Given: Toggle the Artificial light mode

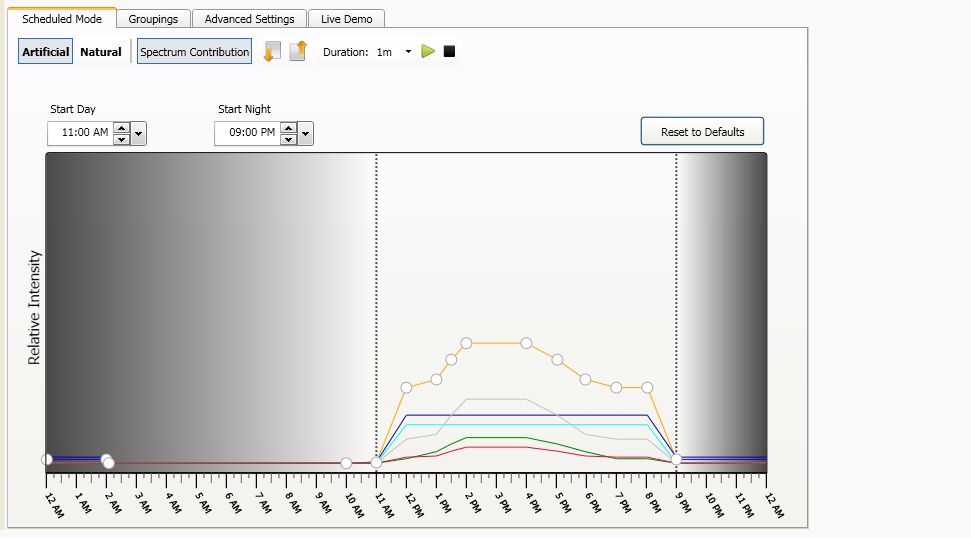Looking at the screenshot, I should (45, 51).
